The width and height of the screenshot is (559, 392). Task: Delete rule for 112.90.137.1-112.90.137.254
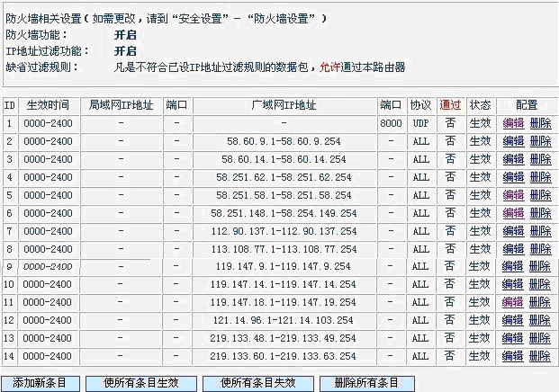(540, 231)
